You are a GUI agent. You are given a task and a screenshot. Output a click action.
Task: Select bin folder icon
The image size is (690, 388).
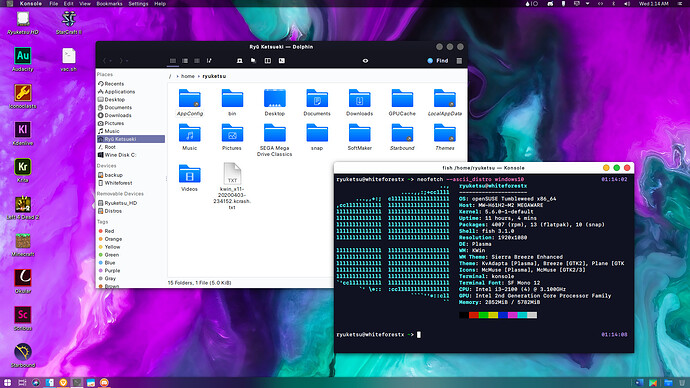click(232, 98)
